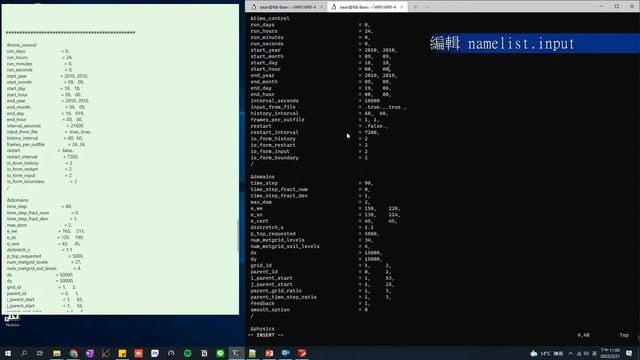Open the Windows Start menu
The width and height of the screenshot is (640, 360).
(8, 353)
